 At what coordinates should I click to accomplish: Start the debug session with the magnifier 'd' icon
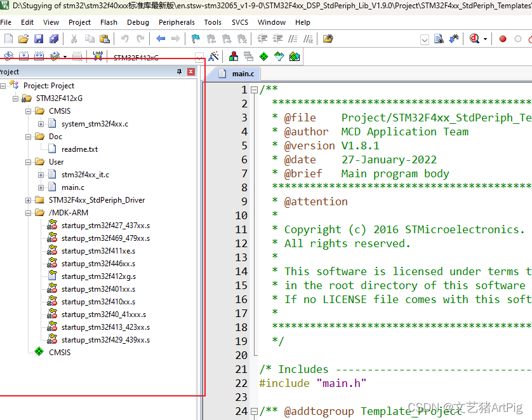474,39
